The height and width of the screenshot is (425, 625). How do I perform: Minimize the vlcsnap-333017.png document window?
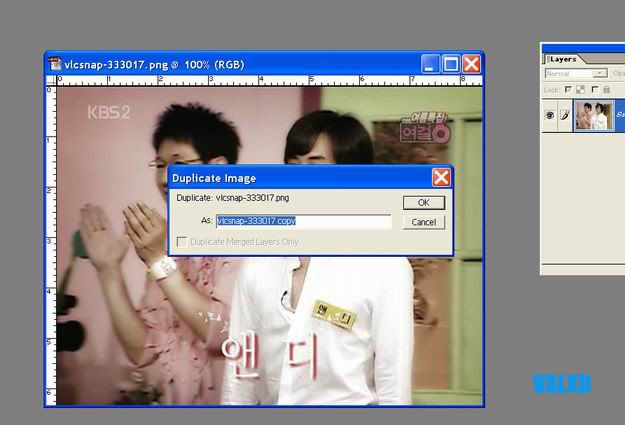tap(430, 64)
